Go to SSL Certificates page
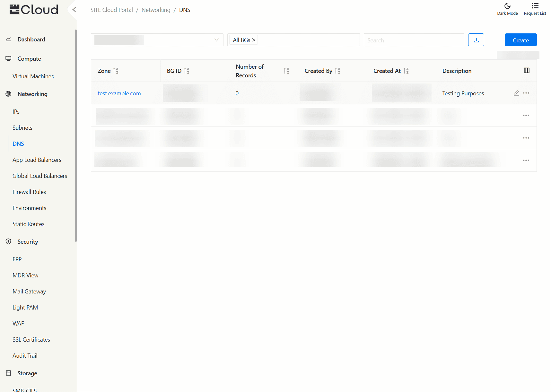The image size is (551, 392). click(x=31, y=340)
